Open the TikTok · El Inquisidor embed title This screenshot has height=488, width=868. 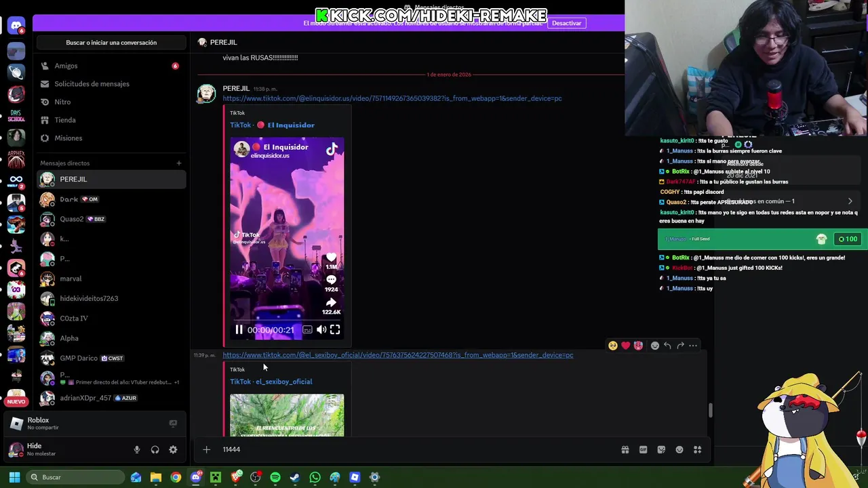272,125
